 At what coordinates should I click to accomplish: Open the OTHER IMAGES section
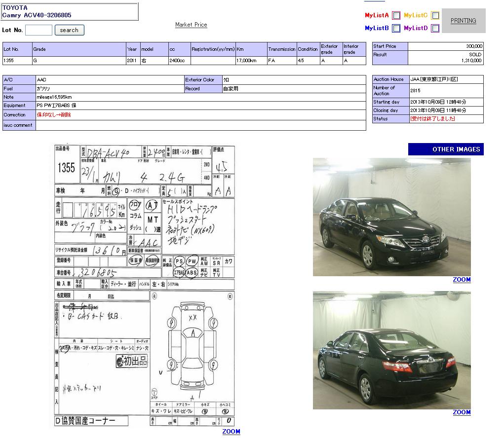click(x=446, y=149)
